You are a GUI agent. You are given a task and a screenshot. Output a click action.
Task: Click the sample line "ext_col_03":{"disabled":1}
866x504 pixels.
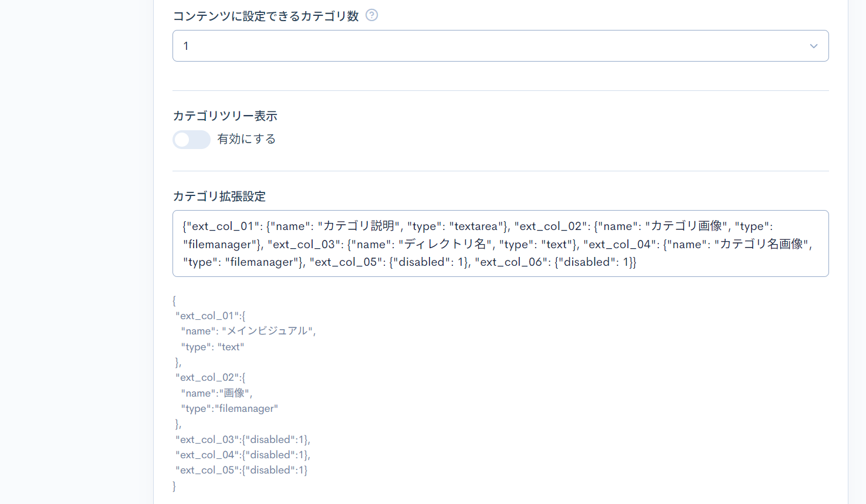click(242, 439)
